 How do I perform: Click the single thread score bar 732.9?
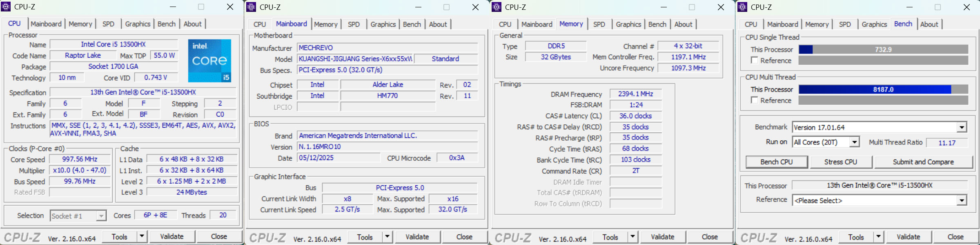883,49
